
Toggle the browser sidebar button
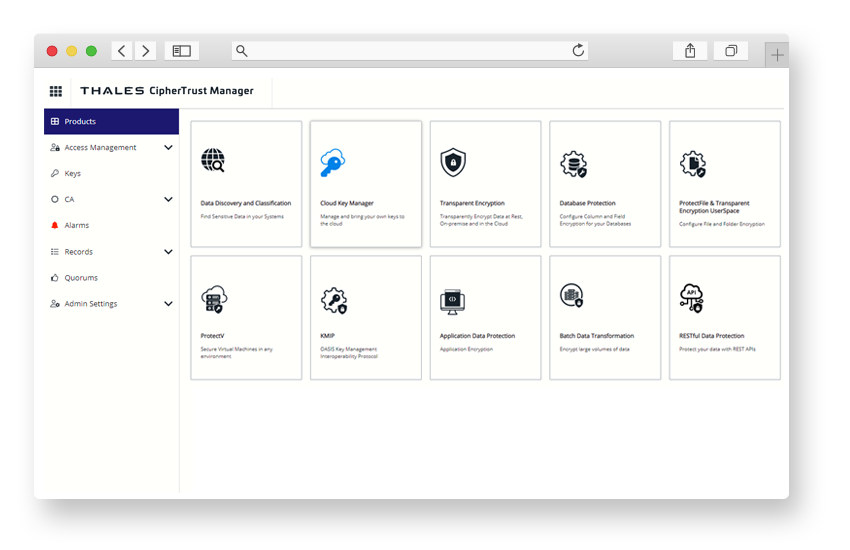click(182, 51)
